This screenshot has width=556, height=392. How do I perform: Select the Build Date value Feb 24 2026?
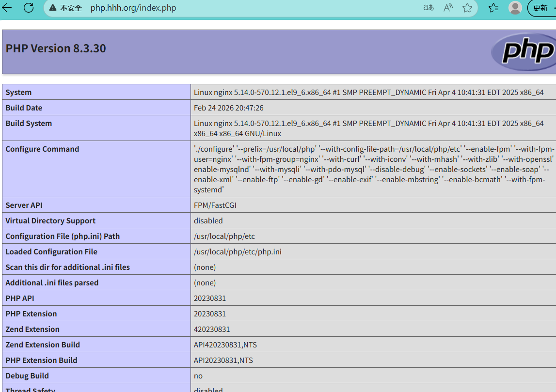point(228,108)
